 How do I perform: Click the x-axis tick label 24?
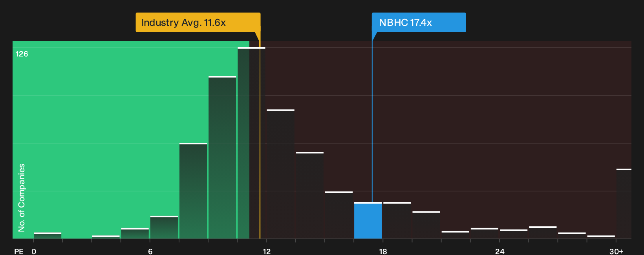pos(499,251)
